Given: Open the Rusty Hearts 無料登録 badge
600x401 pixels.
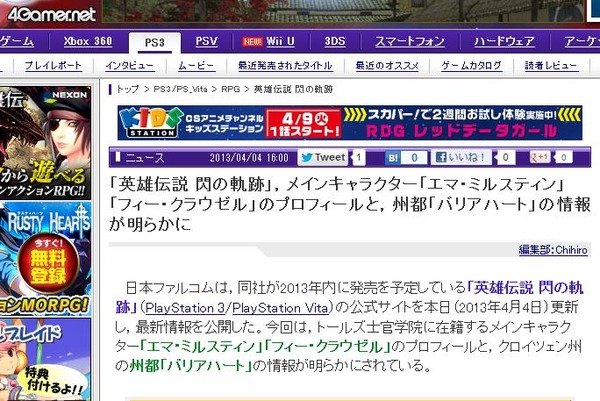Looking at the screenshot, I should coord(48,263).
